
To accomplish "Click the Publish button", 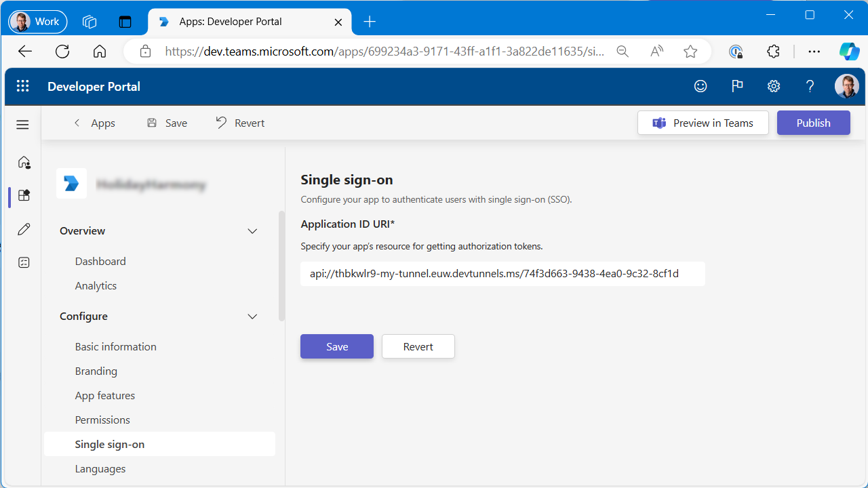I will [x=814, y=123].
